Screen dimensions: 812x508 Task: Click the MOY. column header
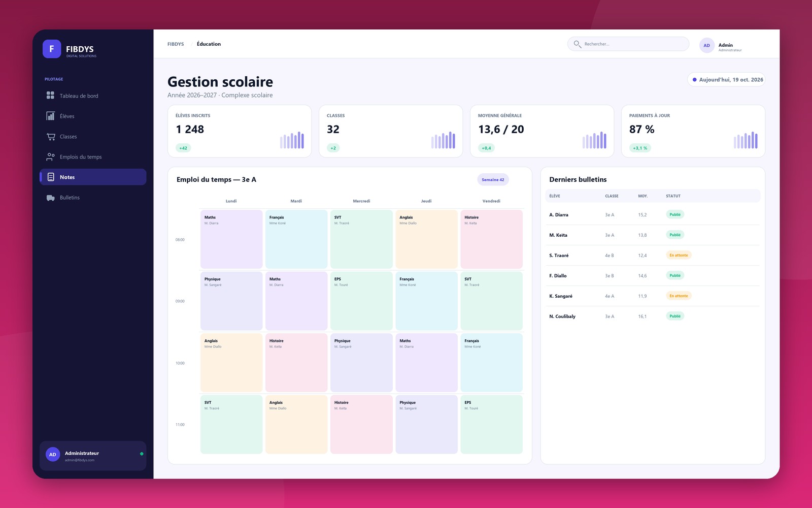tap(642, 196)
